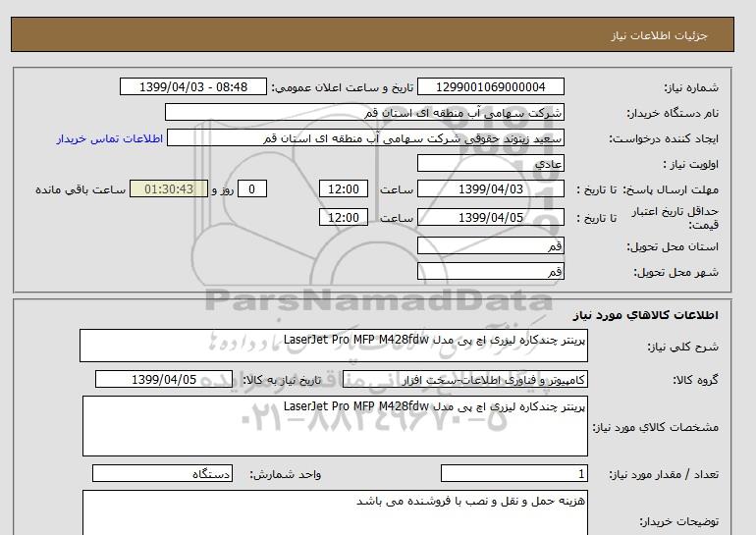Click the remaining days field showing 0
This screenshot has width=756, height=535.
[x=251, y=188]
